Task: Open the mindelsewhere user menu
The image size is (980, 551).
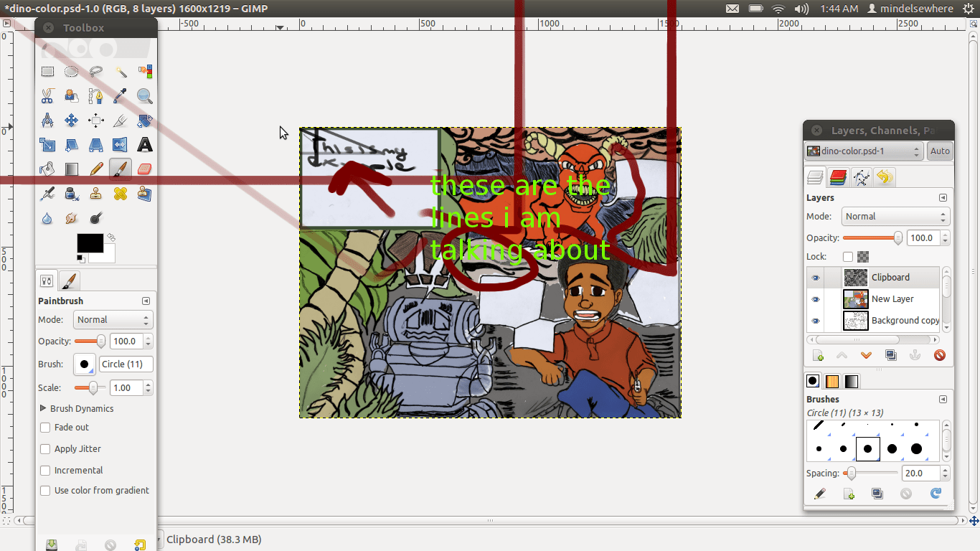Action: tap(910, 9)
